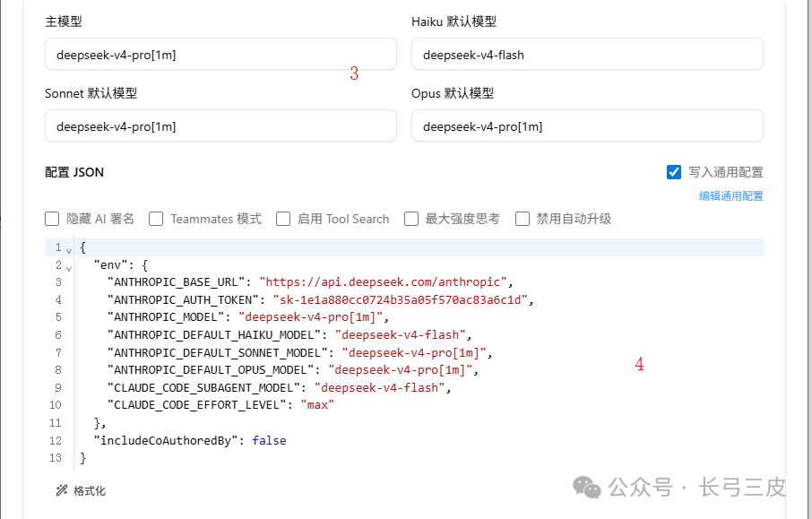Click the ANTHROPIC_DEFAULT_OPUS_MODEL value
Image resolution: width=812 pixels, height=519 pixels.
[x=401, y=370]
